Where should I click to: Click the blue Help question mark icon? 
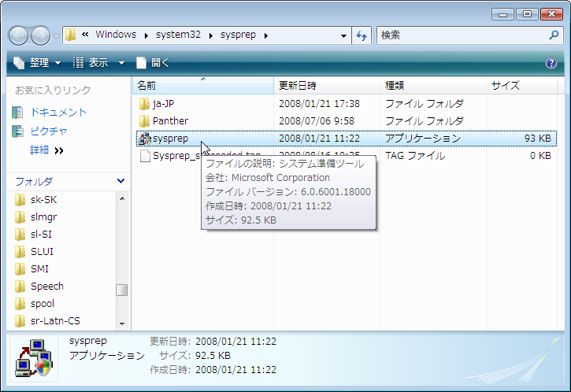click(x=551, y=63)
